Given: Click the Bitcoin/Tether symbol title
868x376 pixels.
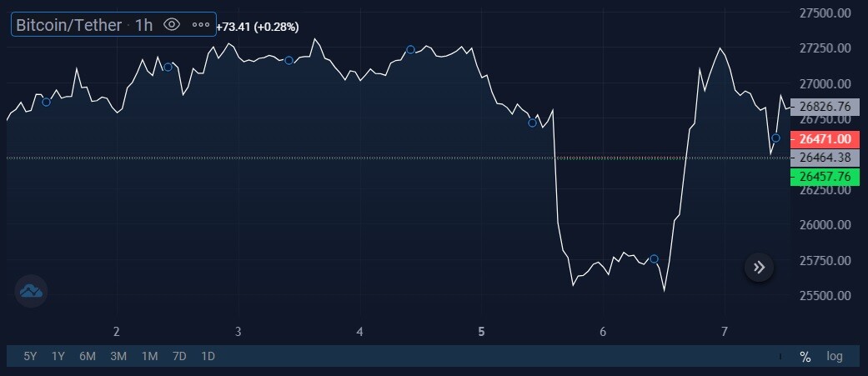Looking at the screenshot, I should pyautogui.click(x=68, y=25).
